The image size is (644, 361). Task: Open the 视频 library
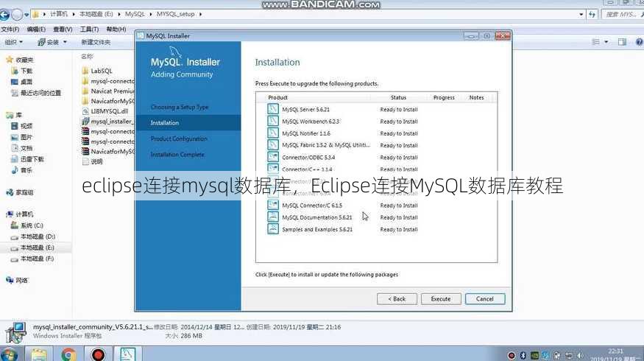(22, 126)
